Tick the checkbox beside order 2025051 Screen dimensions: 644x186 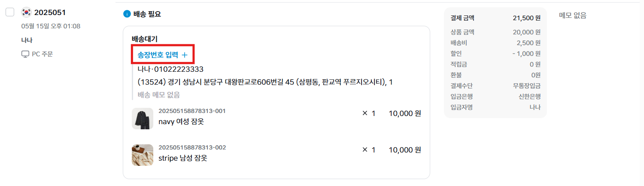tap(10, 12)
